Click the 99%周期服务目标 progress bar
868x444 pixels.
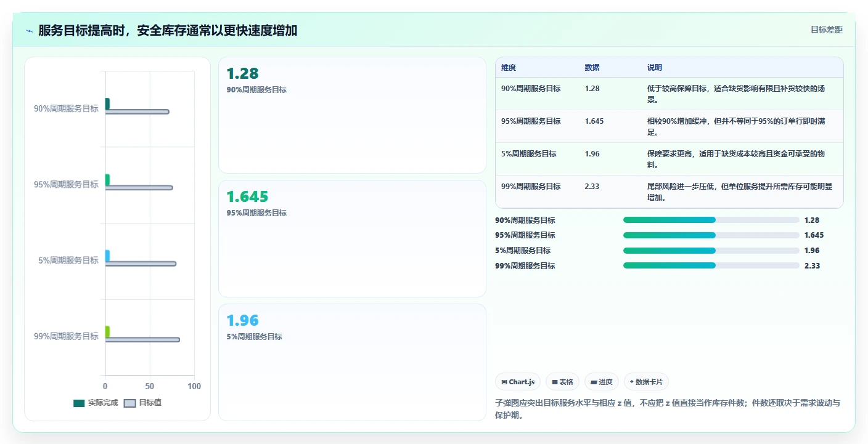711,265
